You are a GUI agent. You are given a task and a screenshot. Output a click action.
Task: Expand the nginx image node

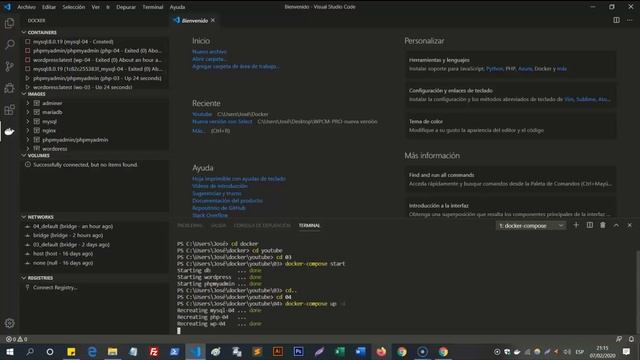(28, 131)
